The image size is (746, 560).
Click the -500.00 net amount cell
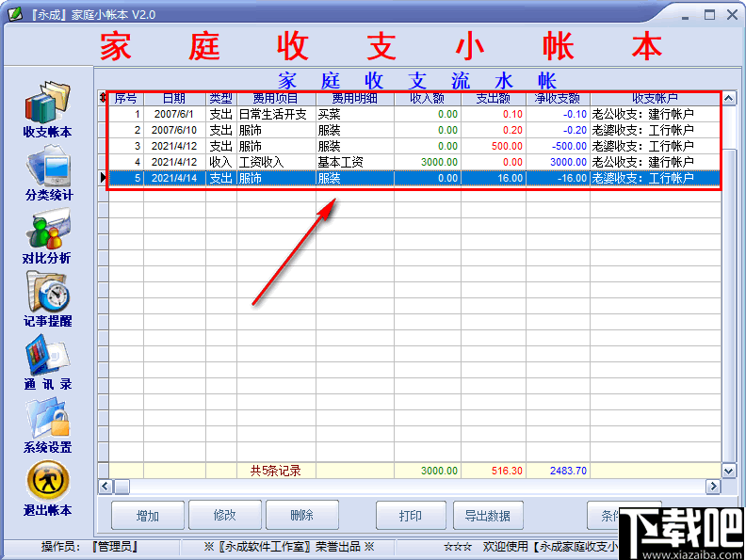click(558, 146)
